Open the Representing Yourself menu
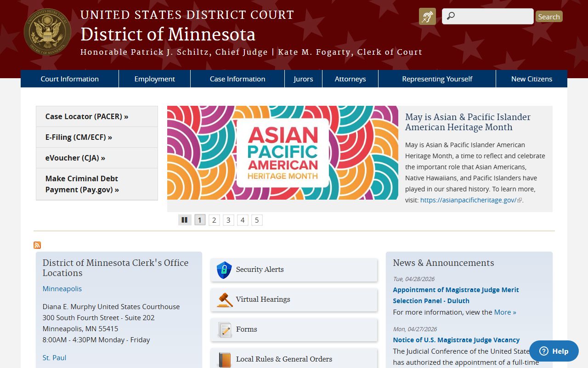588x368 pixels. pyautogui.click(x=437, y=79)
